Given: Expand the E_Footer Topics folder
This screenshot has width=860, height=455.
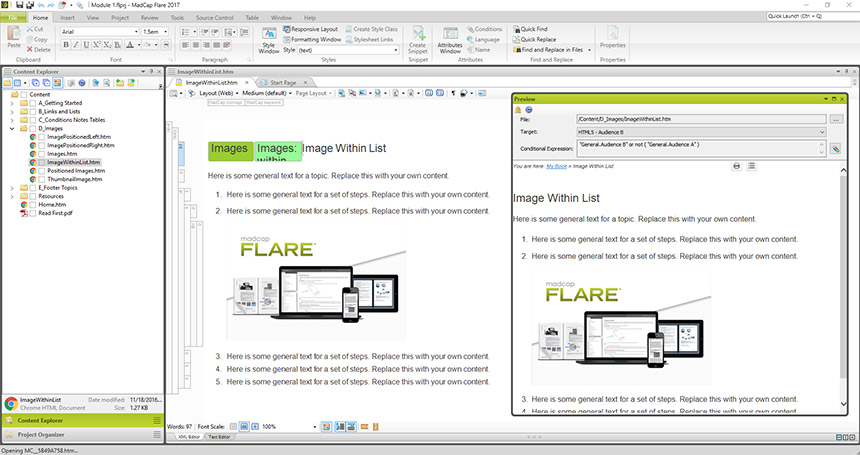Looking at the screenshot, I should [12, 187].
